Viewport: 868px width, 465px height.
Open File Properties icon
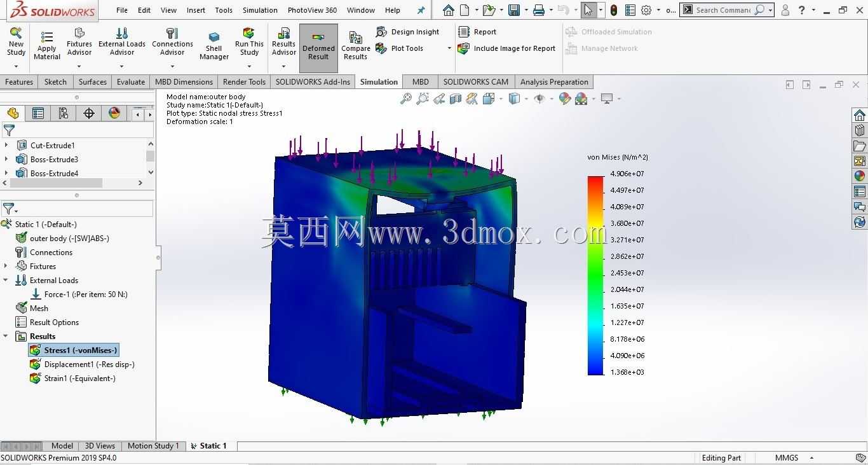coord(630,10)
